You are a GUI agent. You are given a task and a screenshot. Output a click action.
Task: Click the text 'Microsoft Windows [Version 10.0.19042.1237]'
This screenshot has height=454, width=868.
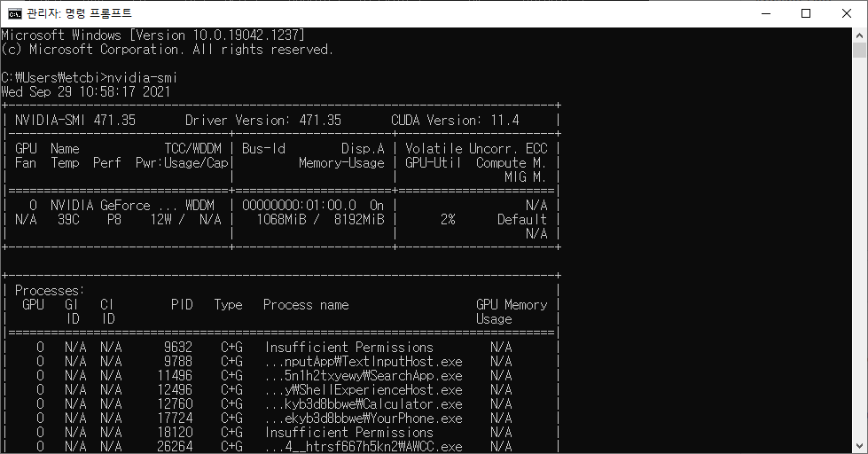[x=152, y=35]
